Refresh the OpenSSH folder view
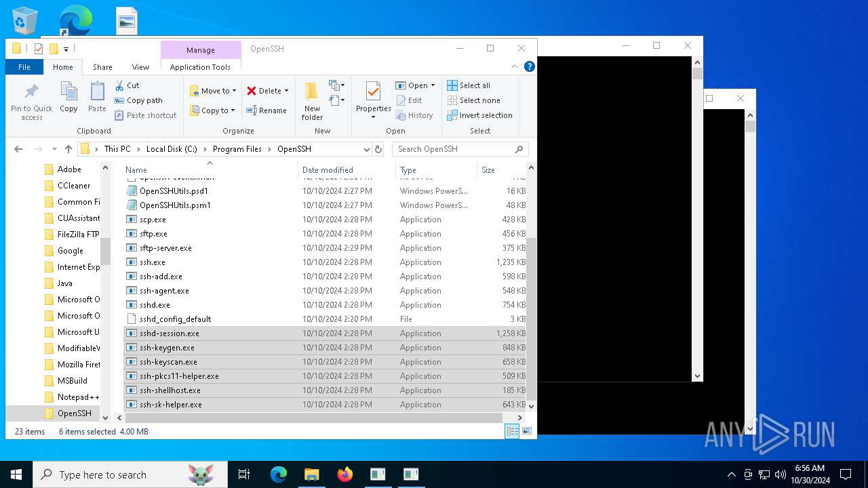This screenshot has width=868, height=488. click(378, 149)
